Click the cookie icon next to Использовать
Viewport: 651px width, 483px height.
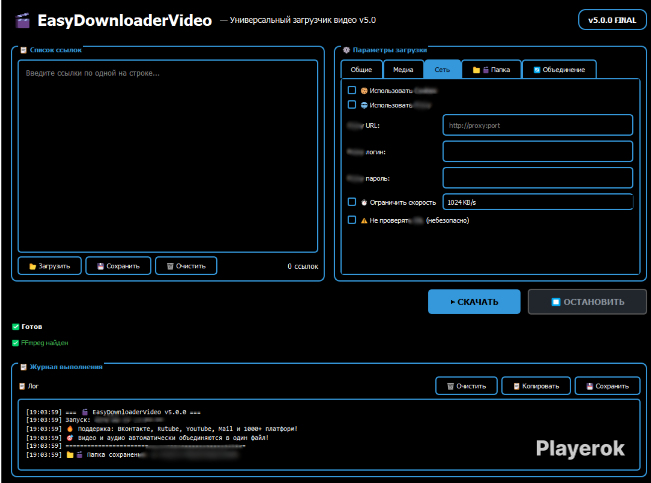click(364, 91)
